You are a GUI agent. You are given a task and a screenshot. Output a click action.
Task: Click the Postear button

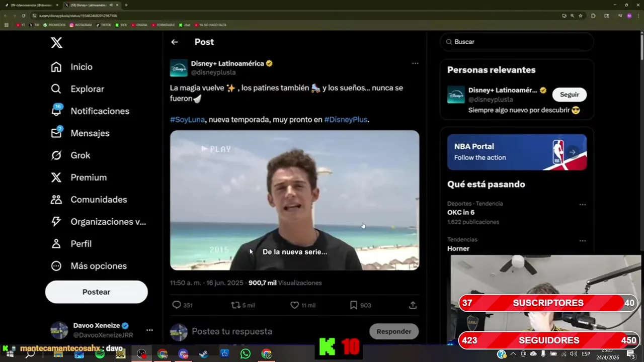click(97, 292)
